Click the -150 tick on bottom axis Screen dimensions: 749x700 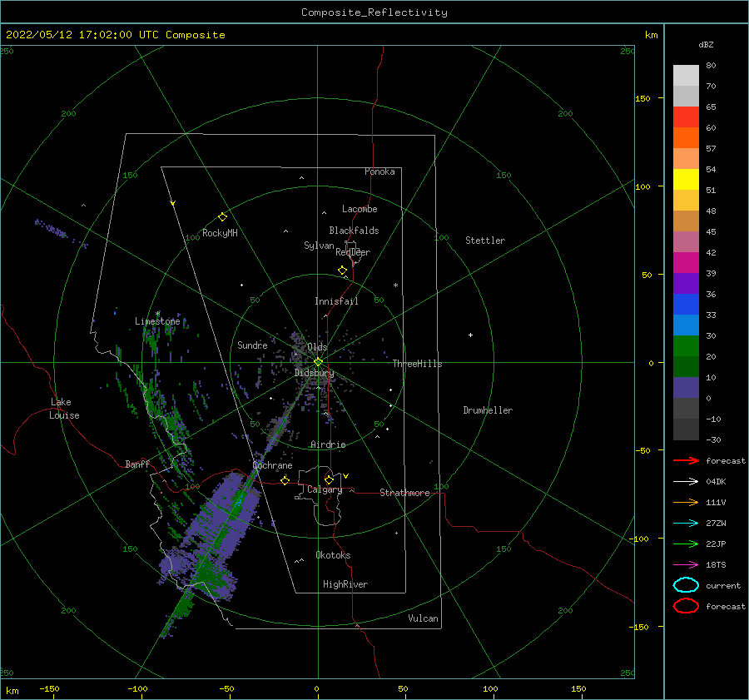49,688
